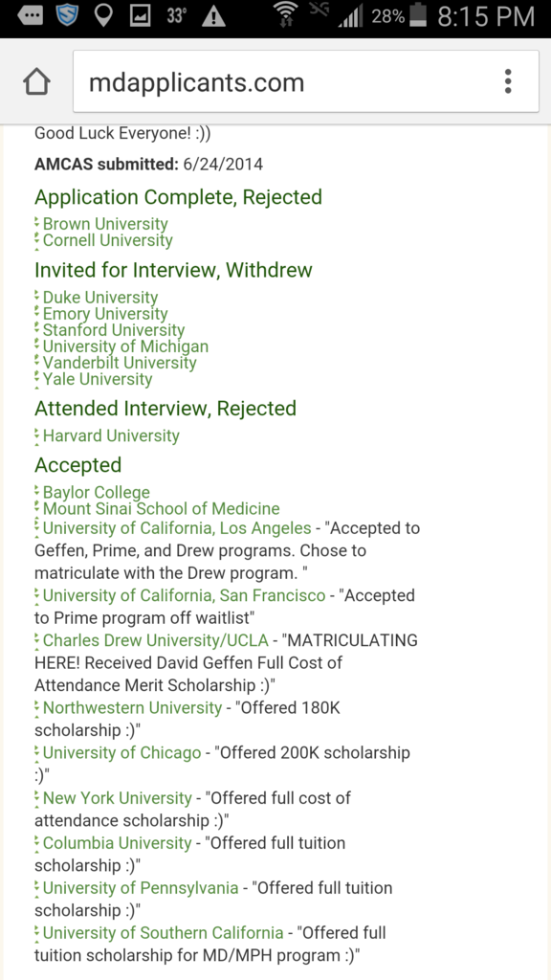Open the Mount Sinai School of Medicine link
Viewport: 551px width, 980px height.
click(x=161, y=509)
